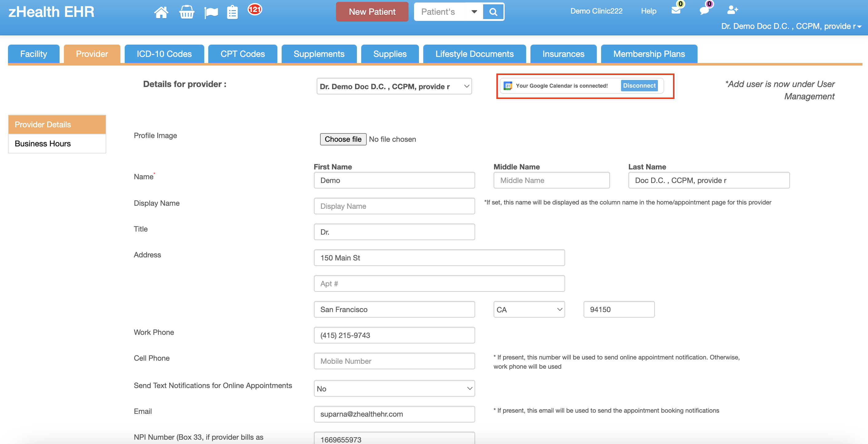Switch to the Supplements tab
Viewport: 868px width, 444px height.
(x=319, y=54)
